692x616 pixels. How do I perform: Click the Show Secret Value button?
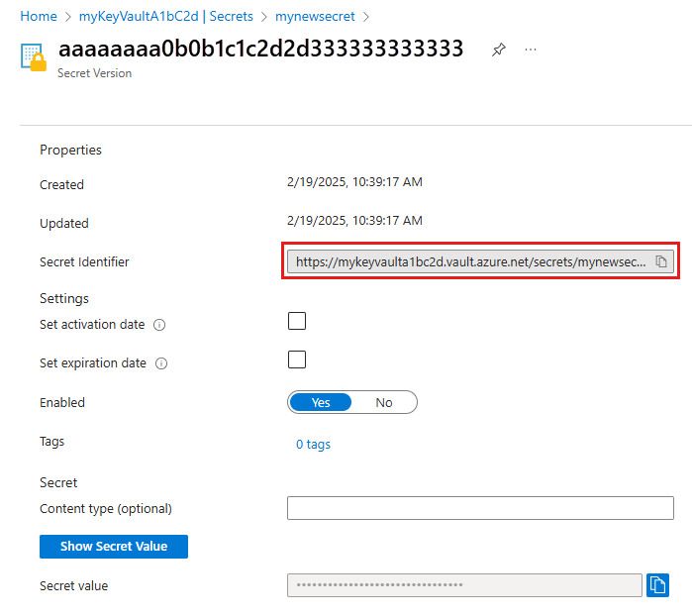pyautogui.click(x=114, y=547)
